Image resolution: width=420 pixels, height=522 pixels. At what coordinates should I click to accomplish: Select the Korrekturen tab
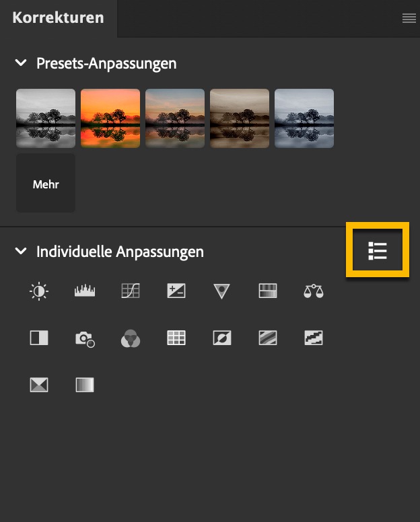pyautogui.click(x=58, y=17)
